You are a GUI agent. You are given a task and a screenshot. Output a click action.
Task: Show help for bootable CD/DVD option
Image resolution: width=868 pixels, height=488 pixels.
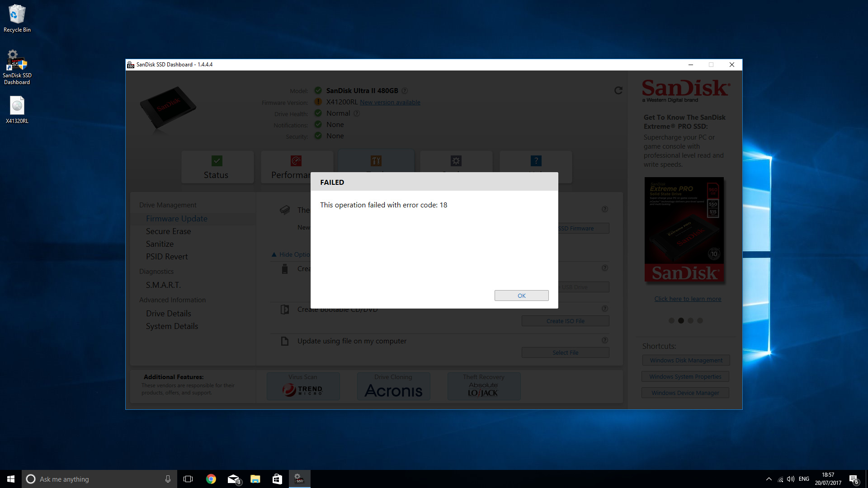pos(604,309)
